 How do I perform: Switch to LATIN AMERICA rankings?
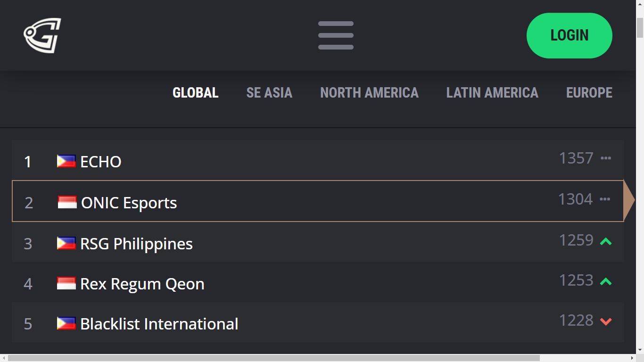(x=492, y=93)
